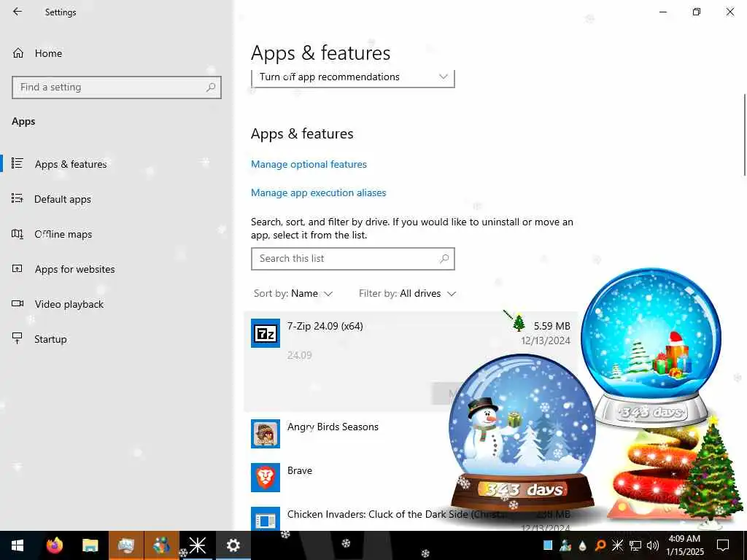Open the network tray icon
This screenshot has height=560, width=747.
(x=635, y=545)
